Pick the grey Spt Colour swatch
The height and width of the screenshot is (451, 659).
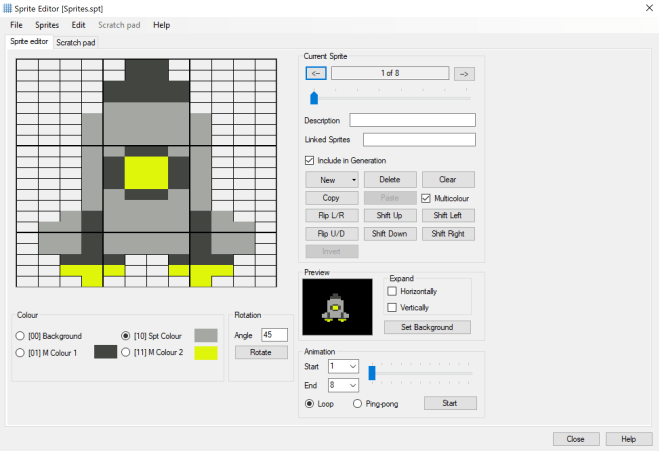point(206,335)
